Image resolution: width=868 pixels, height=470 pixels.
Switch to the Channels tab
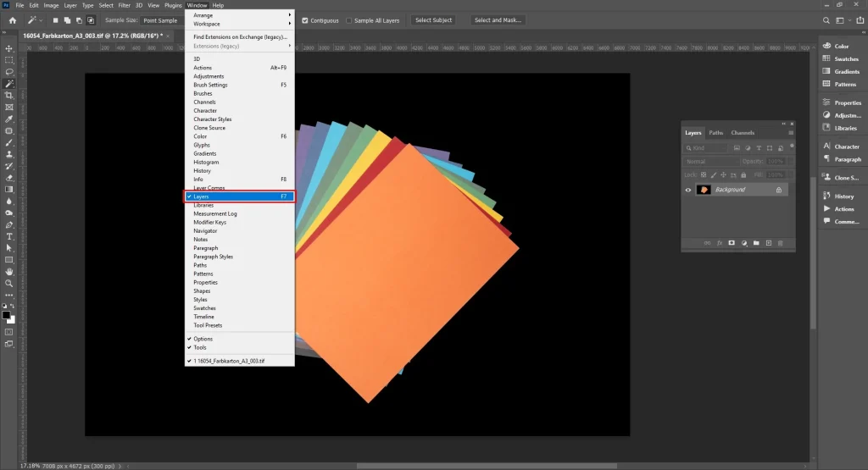coord(743,133)
